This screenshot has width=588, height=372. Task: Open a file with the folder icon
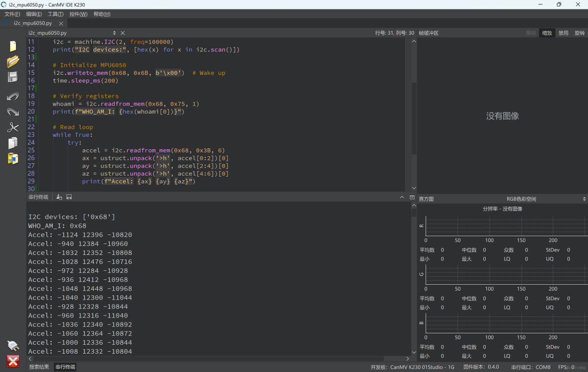tap(13, 62)
